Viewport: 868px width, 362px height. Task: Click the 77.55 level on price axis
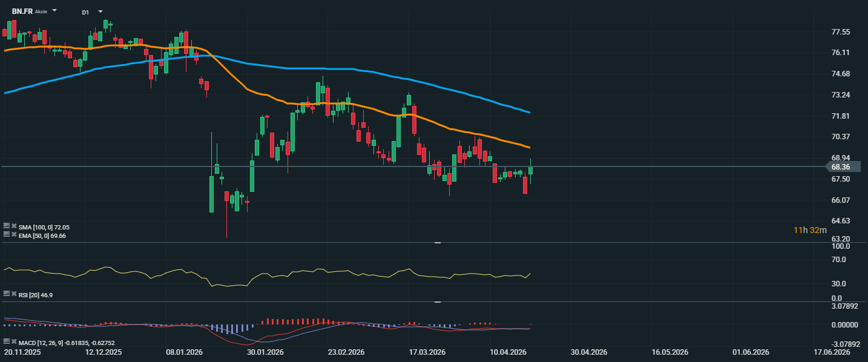[x=841, y=32]
